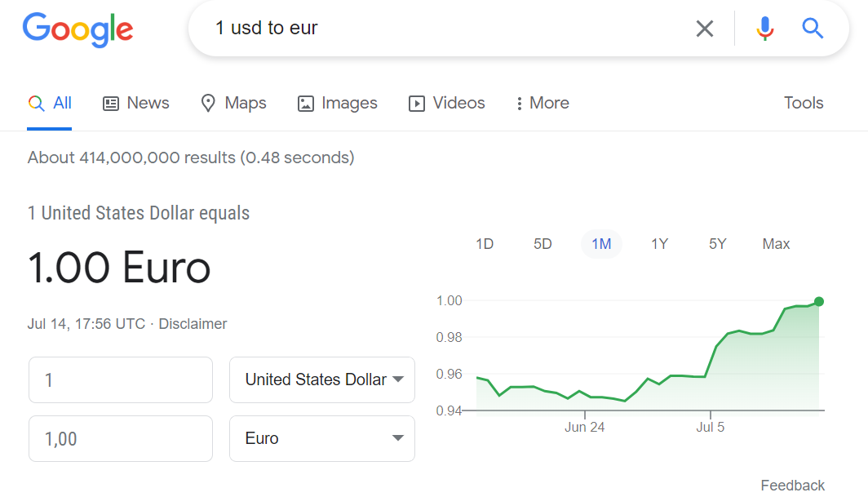Open the Images results tab
The image size is (868, 497).
point(338,104)
